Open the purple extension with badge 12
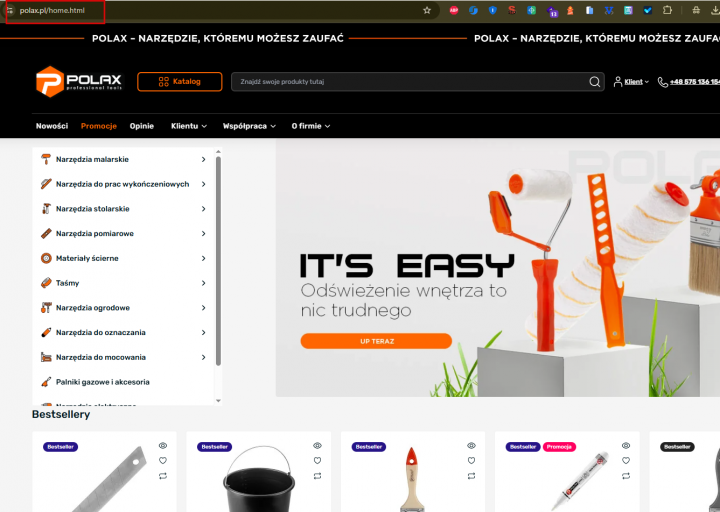This screenshot has height=512, width=720. (x=551, y=11)
